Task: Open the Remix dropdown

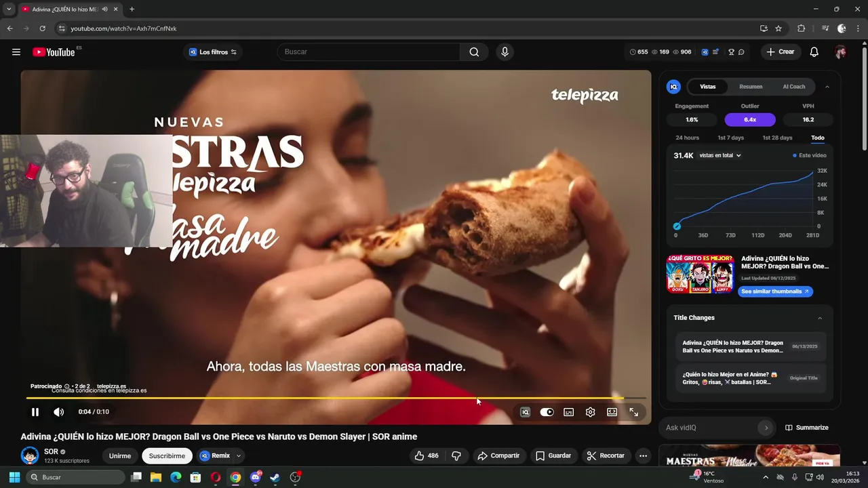Action: [x=220, y=456]
